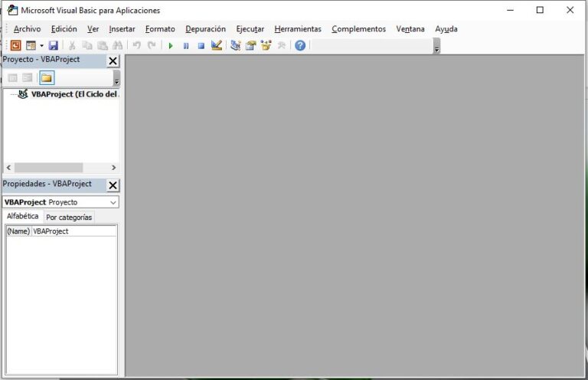Open the Ver menu

point(93,29)
